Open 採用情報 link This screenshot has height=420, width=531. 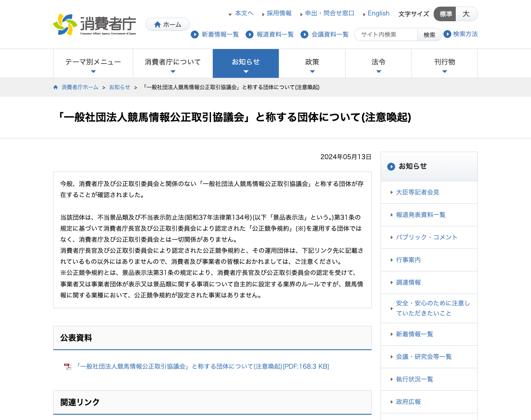[279, 13]
